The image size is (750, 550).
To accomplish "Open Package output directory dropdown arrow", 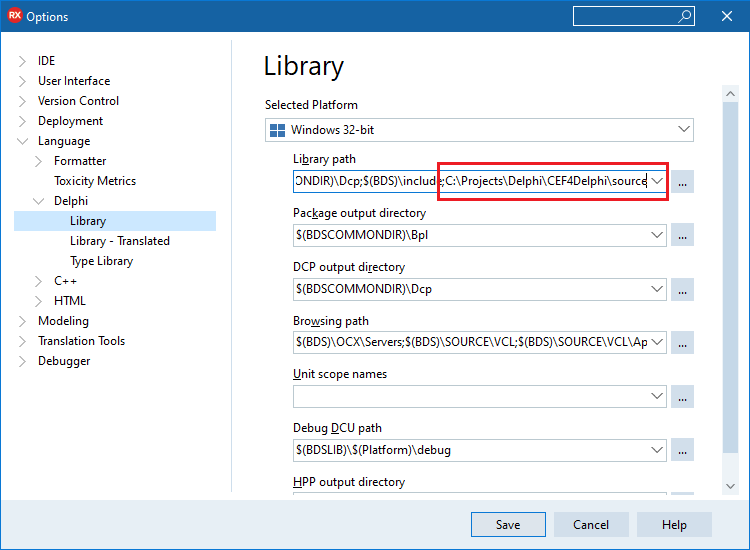I will (657, 235).
